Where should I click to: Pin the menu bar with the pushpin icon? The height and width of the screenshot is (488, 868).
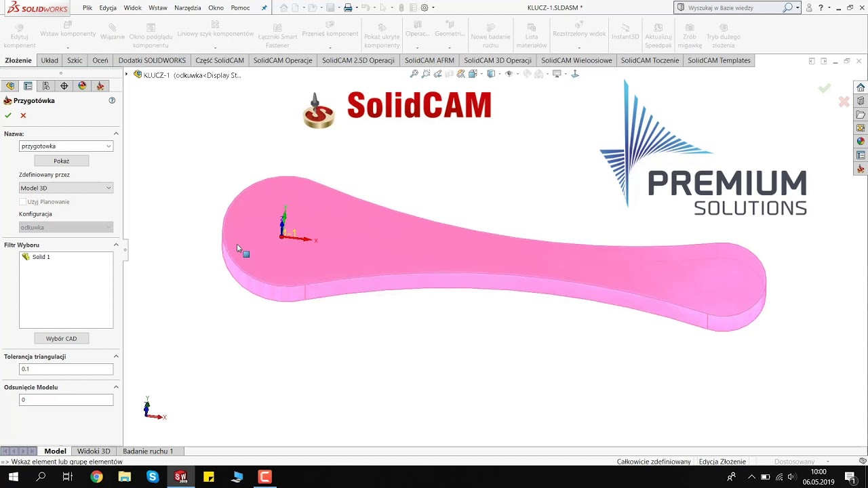pyautogui.click(x=264, y=8)
